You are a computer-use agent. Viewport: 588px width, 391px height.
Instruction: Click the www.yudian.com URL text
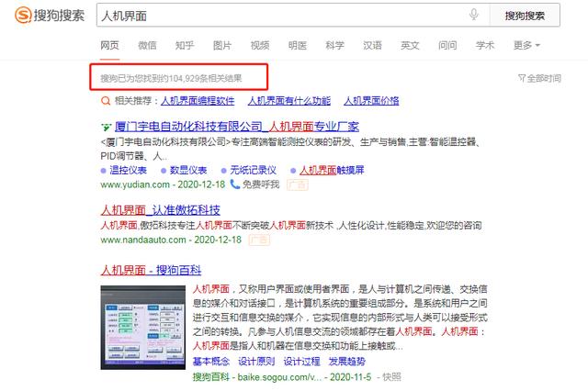coord(135,184)
